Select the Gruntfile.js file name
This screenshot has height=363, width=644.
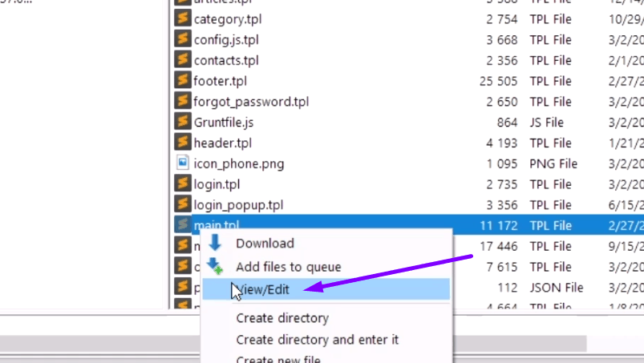(x=224, y=123)
